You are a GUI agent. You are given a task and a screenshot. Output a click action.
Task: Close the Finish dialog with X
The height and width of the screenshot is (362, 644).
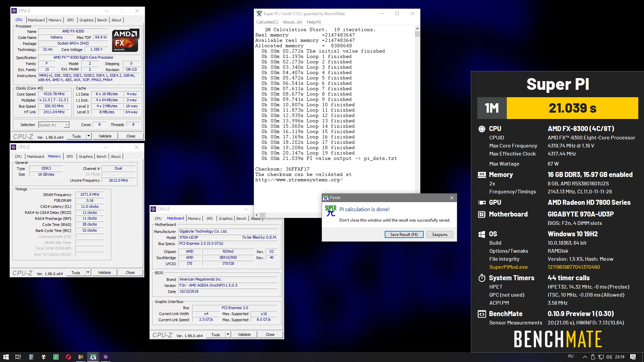point(451,198)
